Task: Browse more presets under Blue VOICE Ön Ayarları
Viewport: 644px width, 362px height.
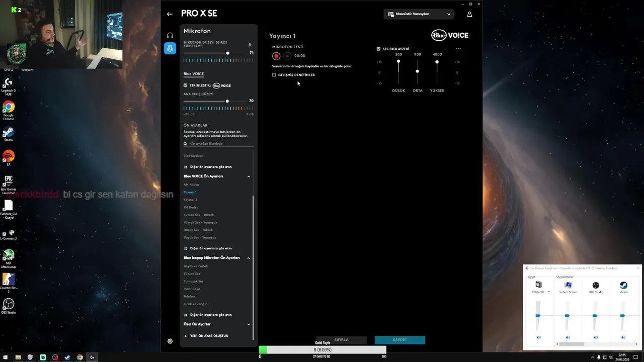Action: pos(208,248)
